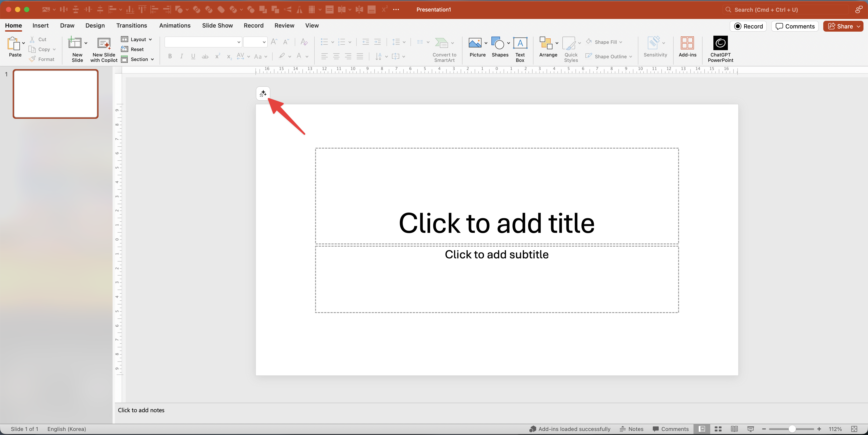Fit slide to current window icon

click(854, 429)
